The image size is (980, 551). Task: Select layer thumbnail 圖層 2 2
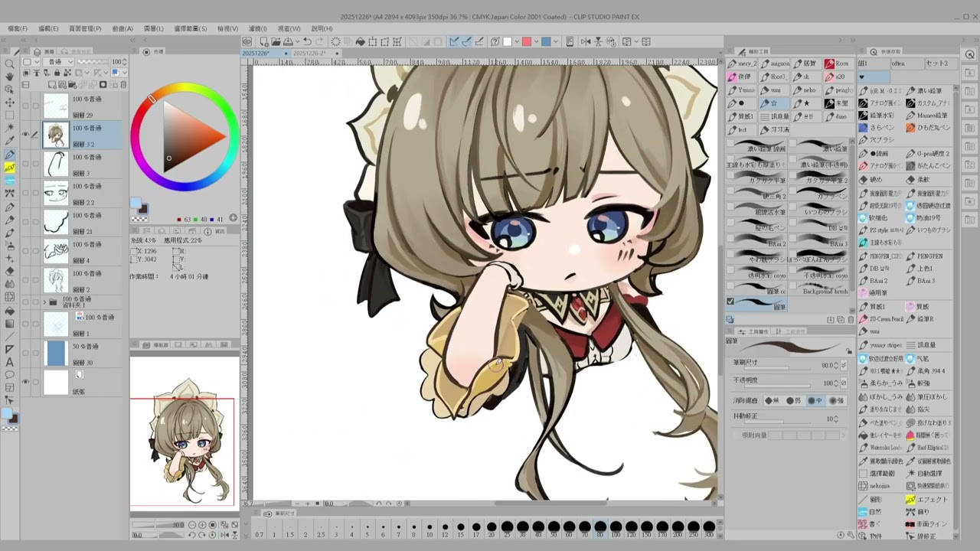[x=56, y=193]
